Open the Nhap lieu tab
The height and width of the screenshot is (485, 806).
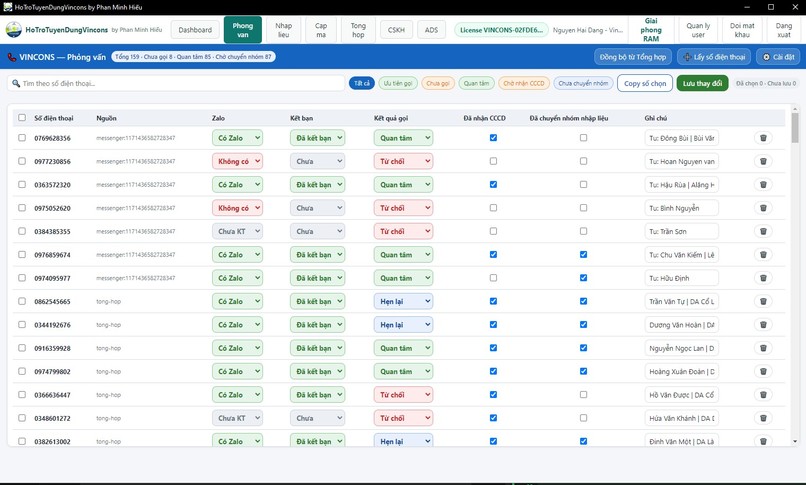click(x=283, y=30)
